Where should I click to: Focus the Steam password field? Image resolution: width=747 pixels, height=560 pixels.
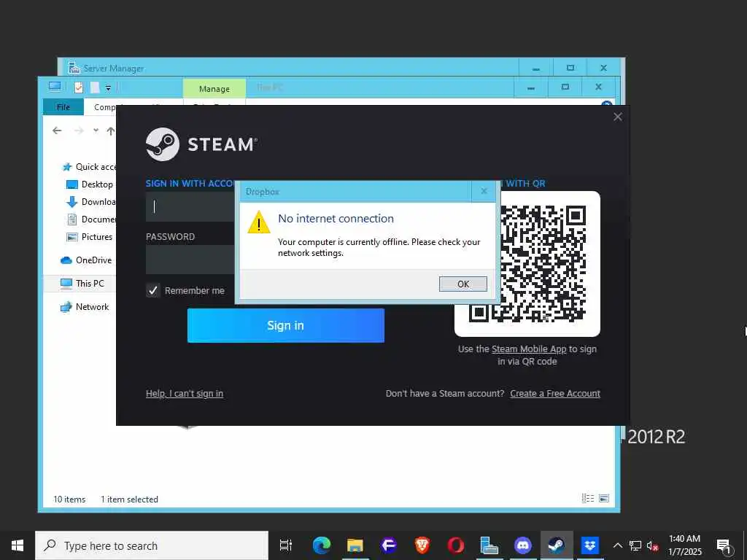pos(190,260)
